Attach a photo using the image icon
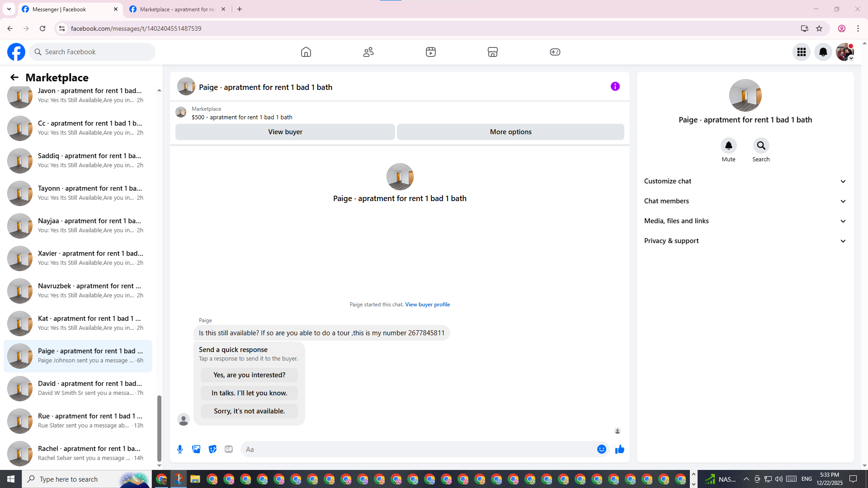This screenshot has width=868, height=488. 196,449
